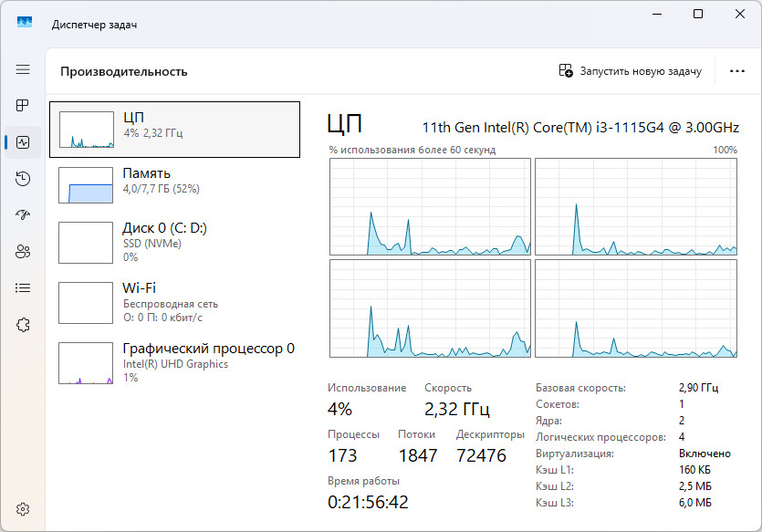The height and width of the screenshot is (532, 762).
Task: Click the Базовая скорость 2,90 ГГц value
Action: point(698,388)
